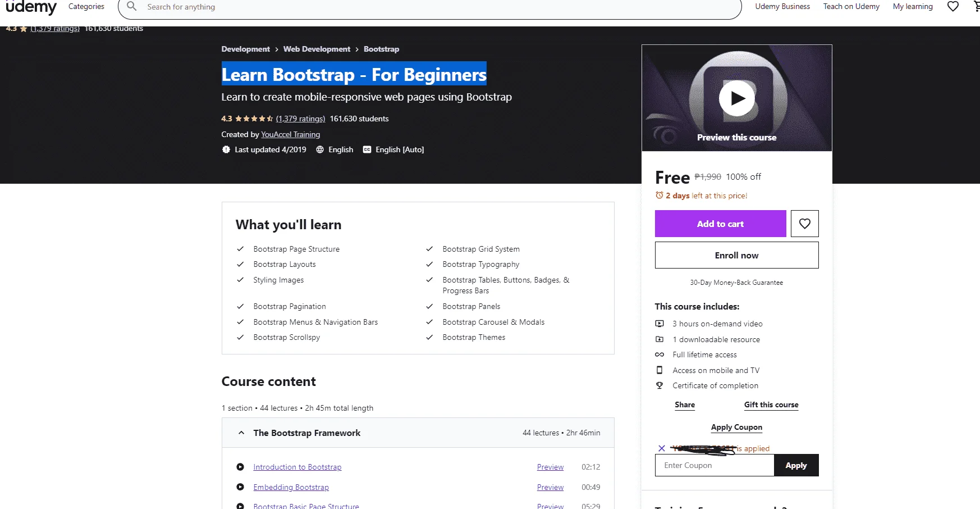The image size is (980, 509).
Task: Click the Bootstrap Carousel & Modals item
Action: [493, 322]
